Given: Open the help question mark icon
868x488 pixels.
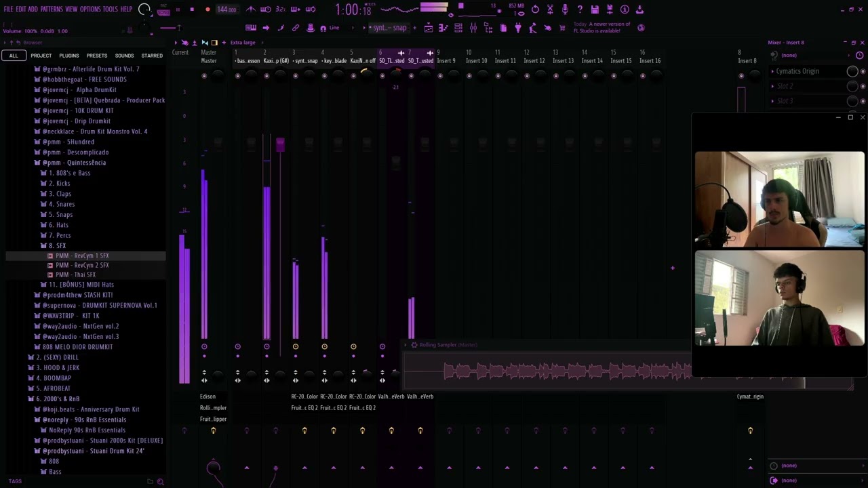Looking at the screenshot, I should [x=580, y=9].
